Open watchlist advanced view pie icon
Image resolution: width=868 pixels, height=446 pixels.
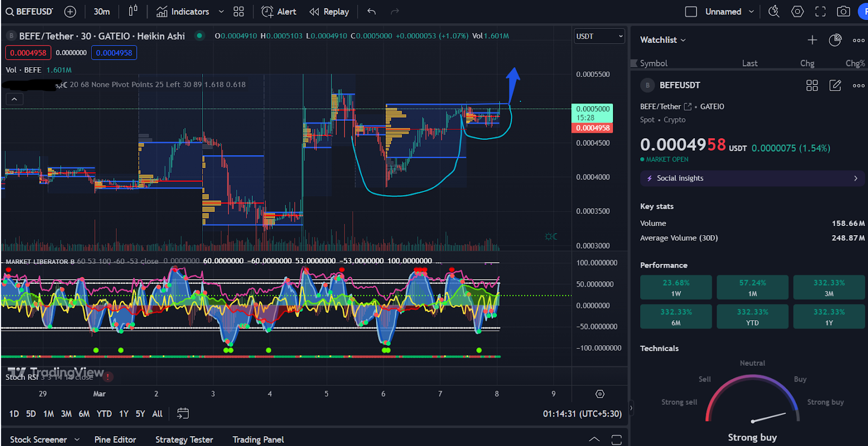835,40
